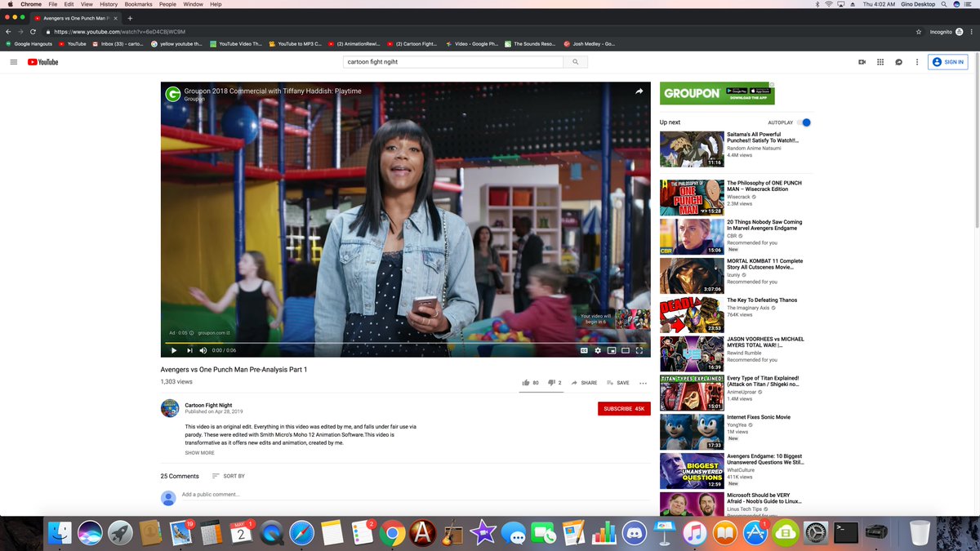
Task: Open the Chrome Incognito profile menu
Action: coord(947,32)
